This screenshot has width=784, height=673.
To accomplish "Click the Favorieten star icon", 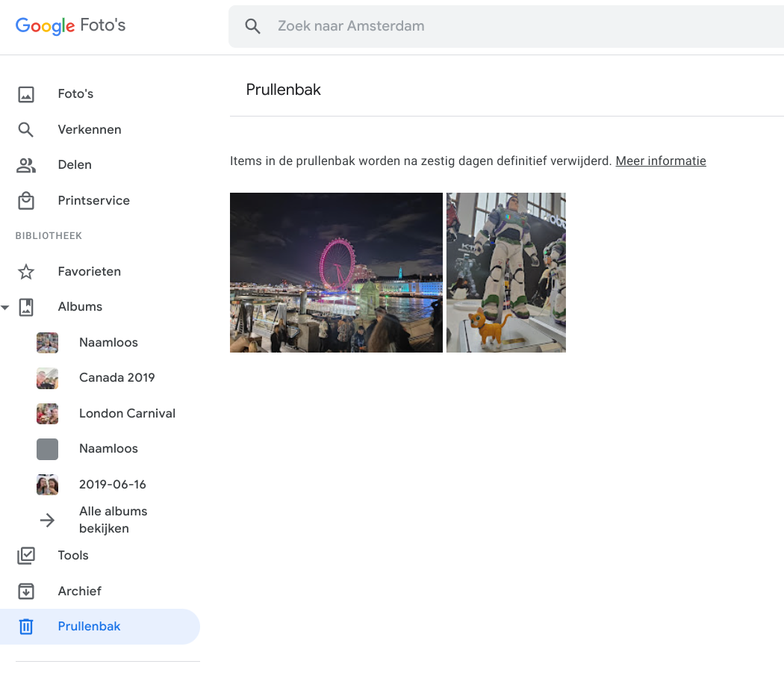I will [26, 272].
